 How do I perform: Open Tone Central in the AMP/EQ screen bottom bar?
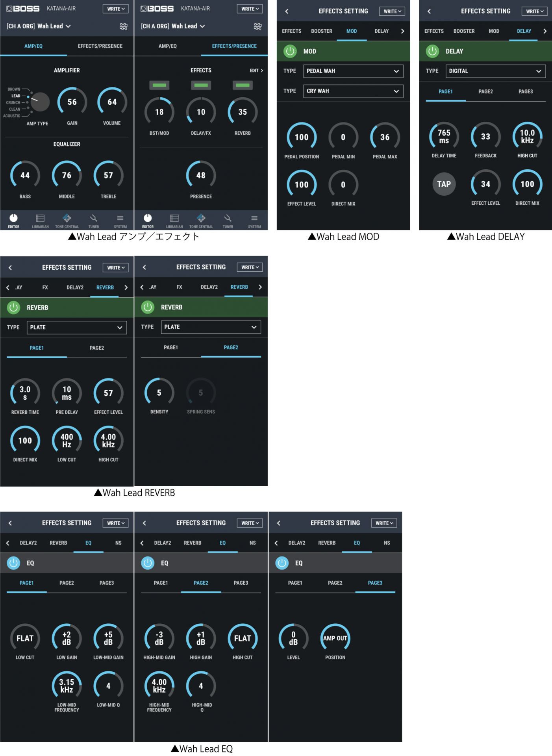(x=67, y=221)
